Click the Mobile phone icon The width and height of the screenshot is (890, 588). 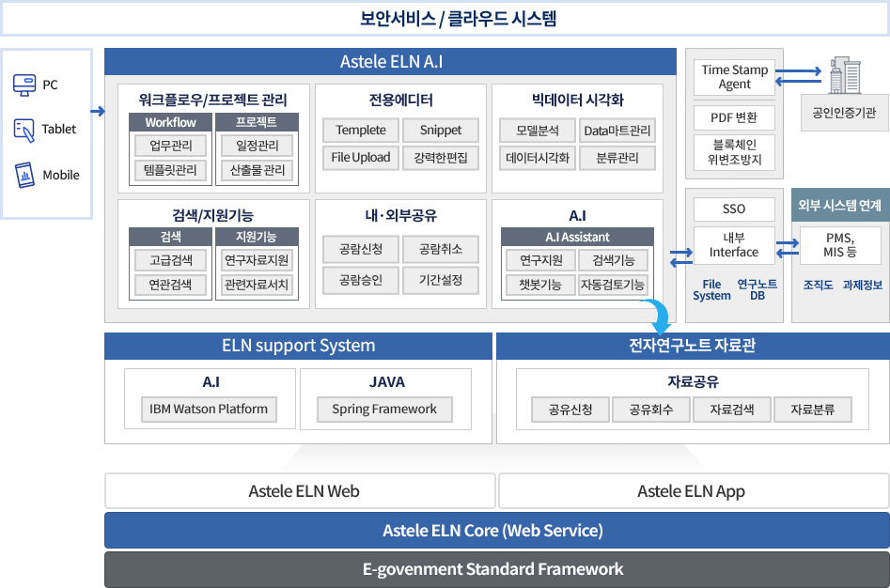point(24,175)
